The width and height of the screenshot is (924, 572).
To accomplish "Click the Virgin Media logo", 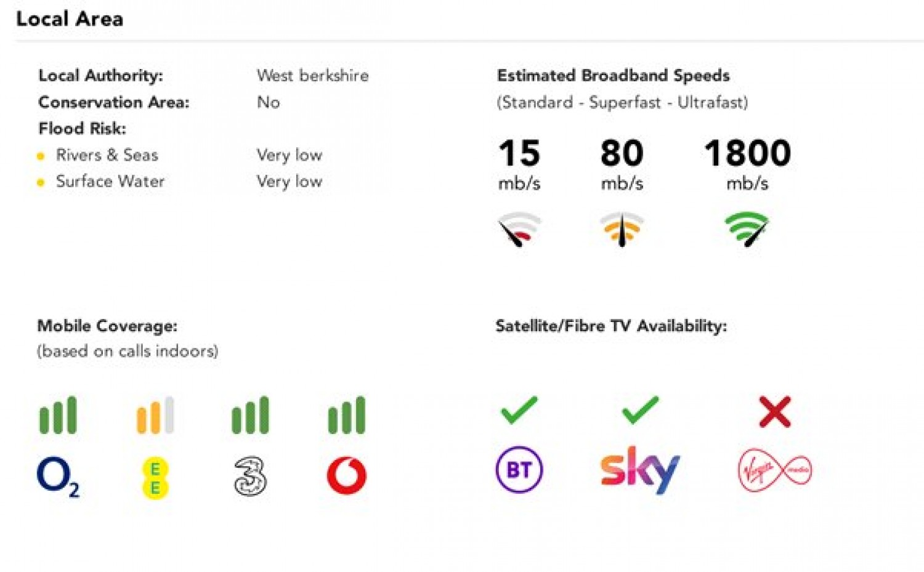I will pyautogui.click(x=775, y=471).
